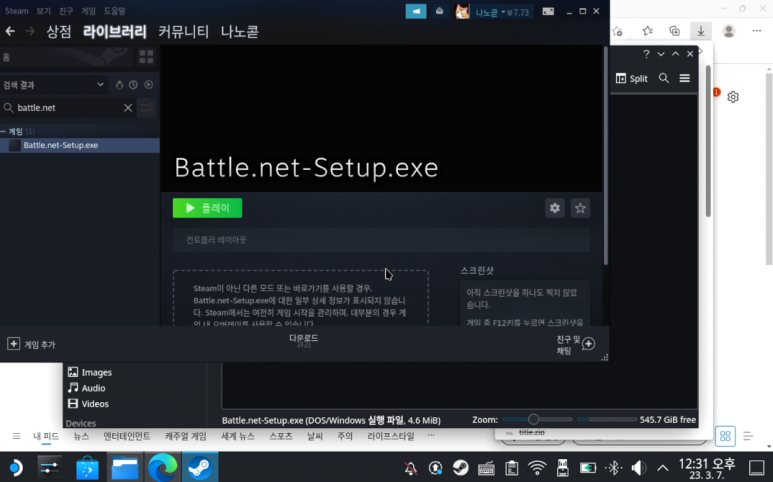Viewport: 773px width, 482px height.
Task: Open 컨트롤러 레이아웃 settings
Action: pyautogui.click(x=381, y=240)
